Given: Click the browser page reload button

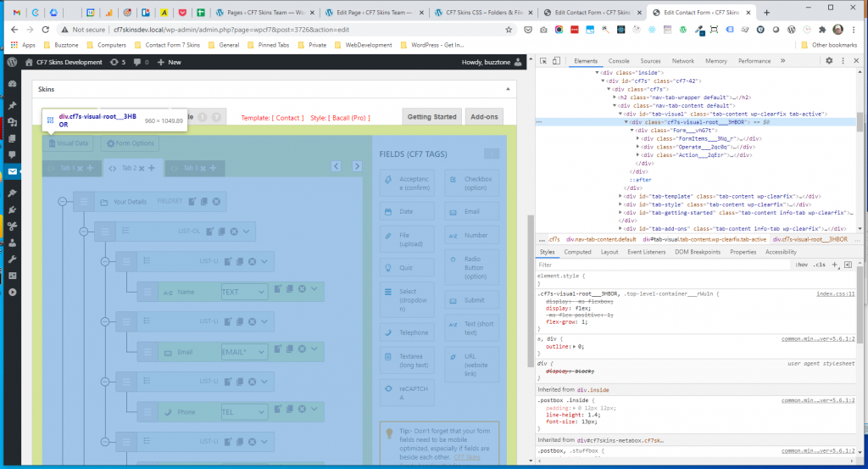Looking at the screenshot, I should click(x=43, y=29).
